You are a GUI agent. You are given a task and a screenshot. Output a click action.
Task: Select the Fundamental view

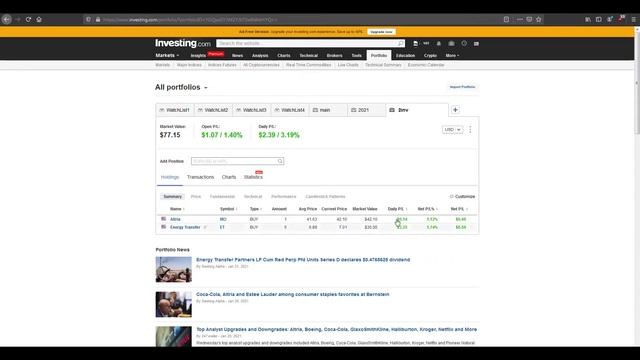(222, 197)
